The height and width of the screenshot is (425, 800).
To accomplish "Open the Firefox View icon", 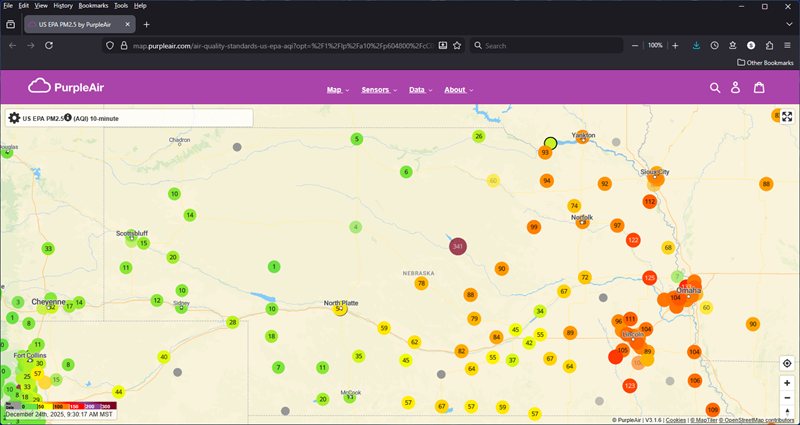I will [x=10, y=24].
